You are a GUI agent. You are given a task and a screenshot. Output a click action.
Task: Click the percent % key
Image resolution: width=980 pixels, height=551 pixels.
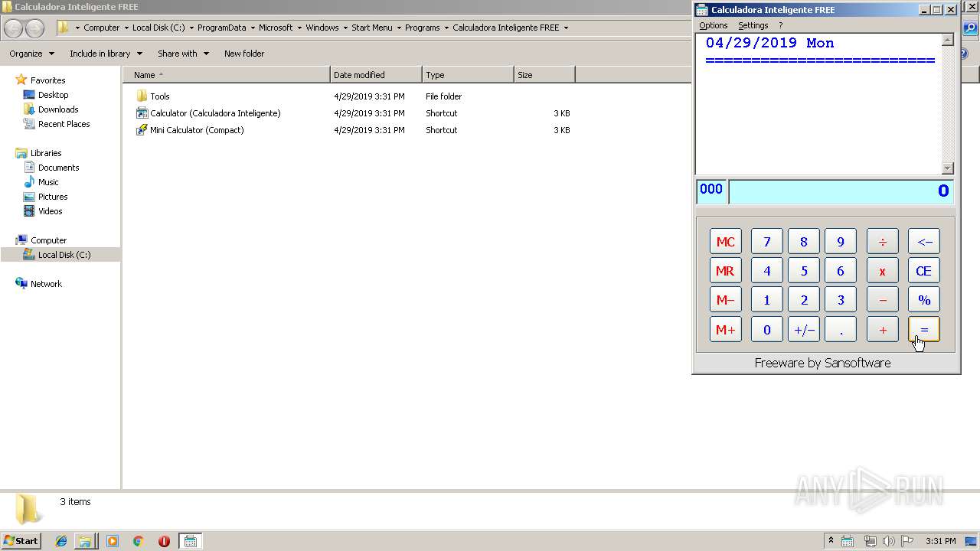(x=923, y=300)
